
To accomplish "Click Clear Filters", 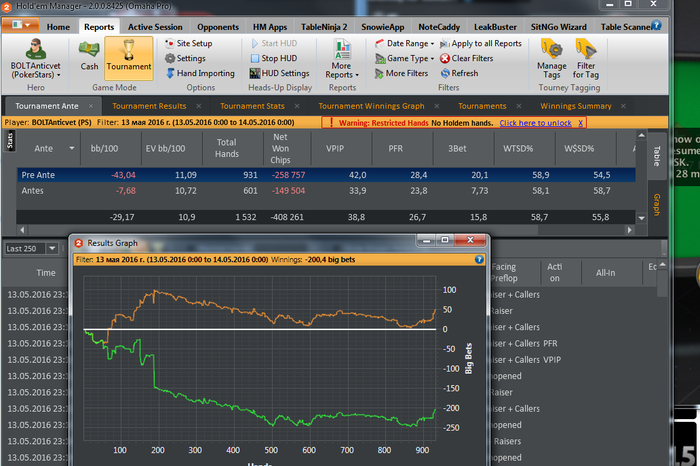I will [467, 58].
